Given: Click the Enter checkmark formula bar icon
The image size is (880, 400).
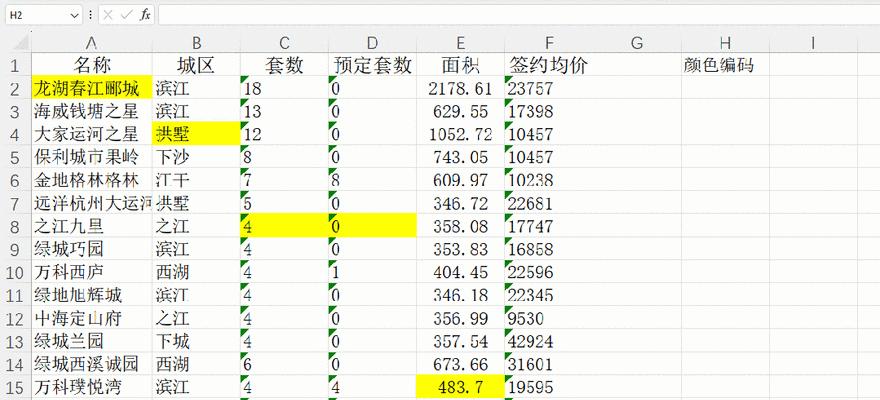Looking at the screenshot, I should pyautogui.click(x=127, y=16).
